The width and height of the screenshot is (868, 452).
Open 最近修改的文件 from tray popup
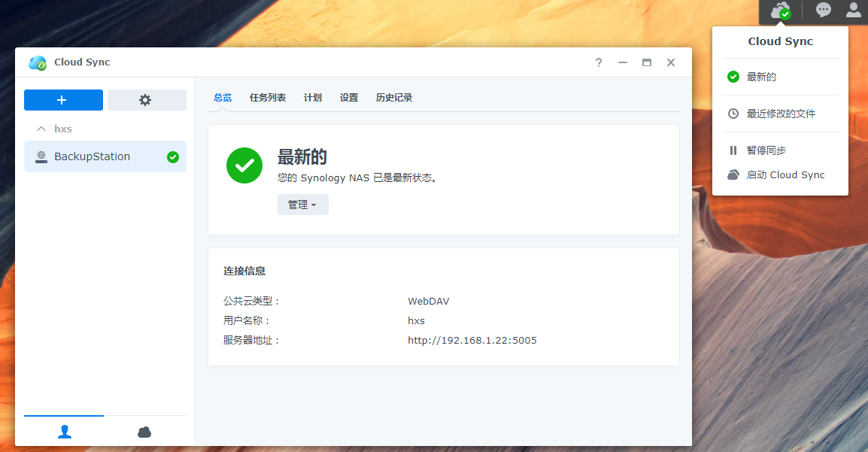click(x=780, y=114)
